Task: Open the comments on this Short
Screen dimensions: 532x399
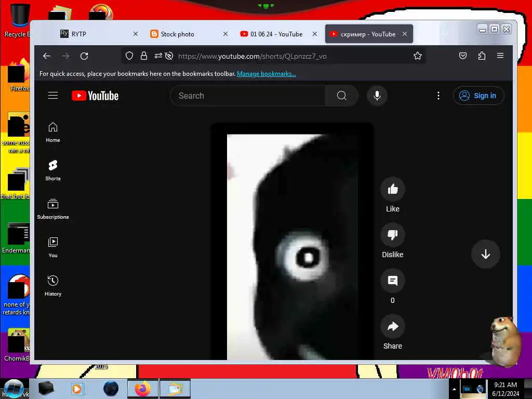Action: pos(393,281)
